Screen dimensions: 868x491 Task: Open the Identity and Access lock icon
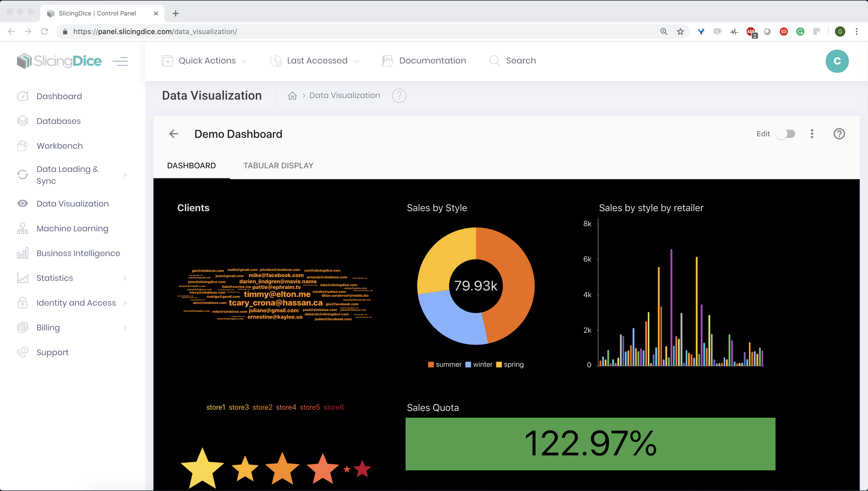coord(22,303)
